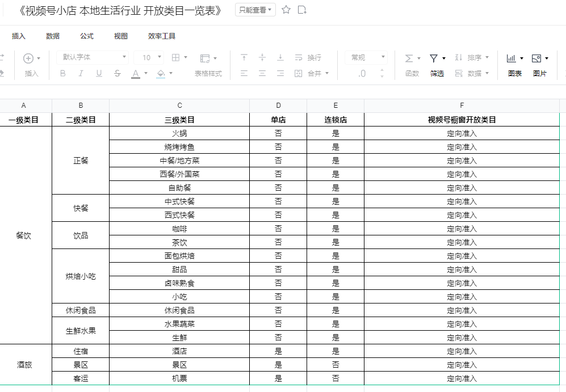Click the cell borders icon
Image resolution: width=566 pixels, height=392 pixels.
pos(176,57)
